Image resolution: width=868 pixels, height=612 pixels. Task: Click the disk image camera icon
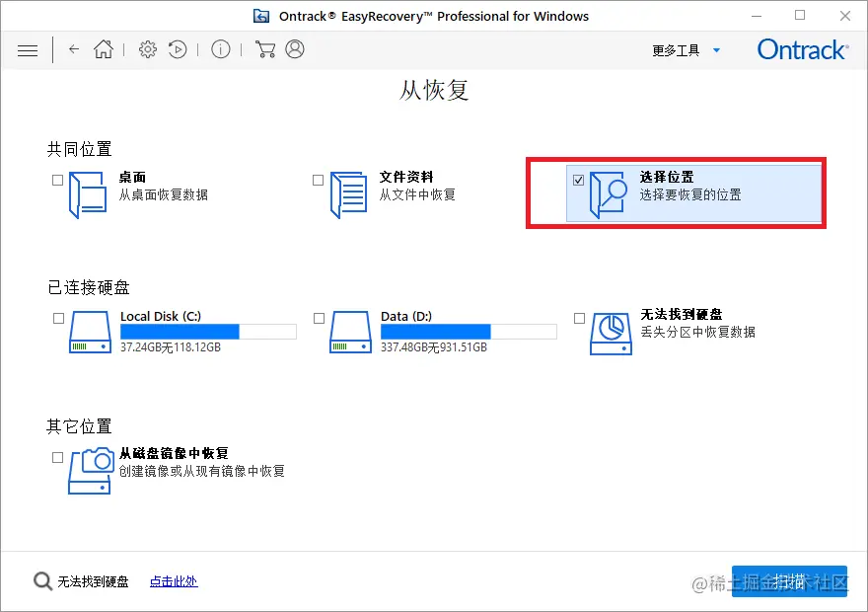91,471
